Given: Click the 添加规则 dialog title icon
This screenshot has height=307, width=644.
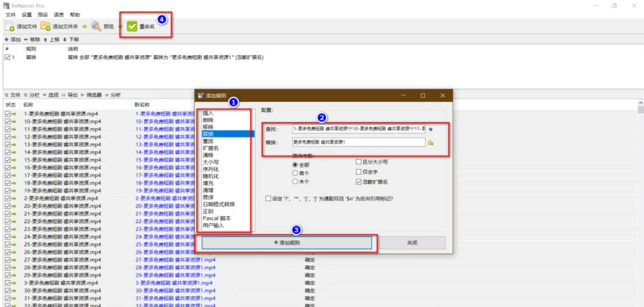Looking at the screenshot, I should (x=201, y=96).
